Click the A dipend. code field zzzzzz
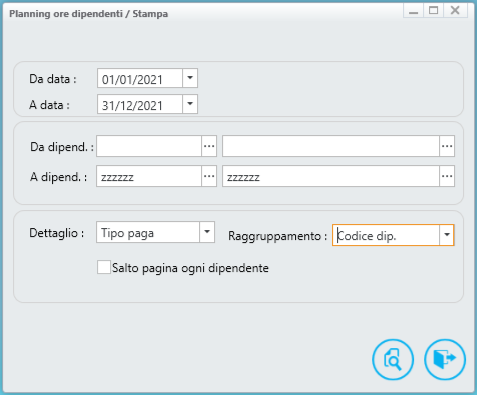477x395 pixels. 149,176
